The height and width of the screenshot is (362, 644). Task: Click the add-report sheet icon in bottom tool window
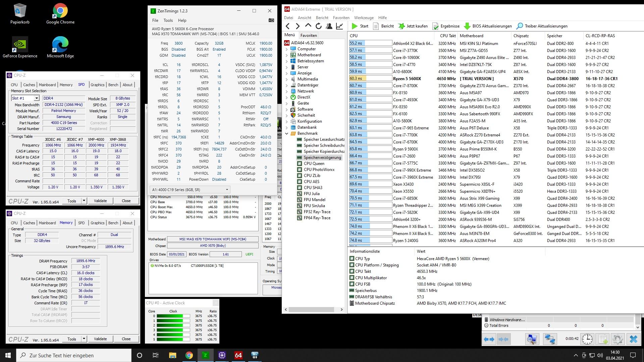click(x=603, y=339)
